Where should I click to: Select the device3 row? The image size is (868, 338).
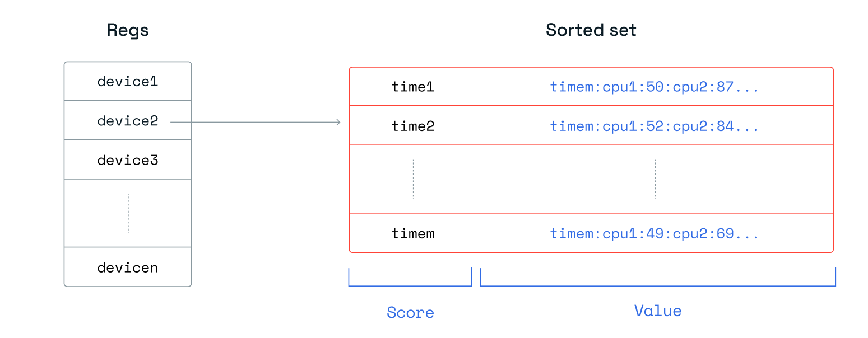(128, 161)
